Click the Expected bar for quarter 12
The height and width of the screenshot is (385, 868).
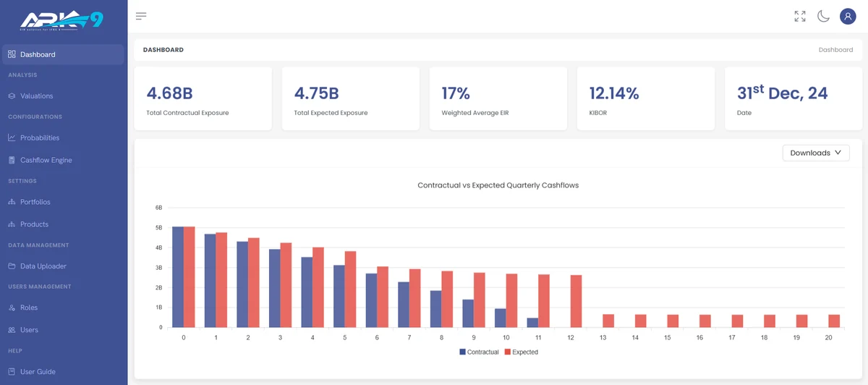[x=576, y=301]
